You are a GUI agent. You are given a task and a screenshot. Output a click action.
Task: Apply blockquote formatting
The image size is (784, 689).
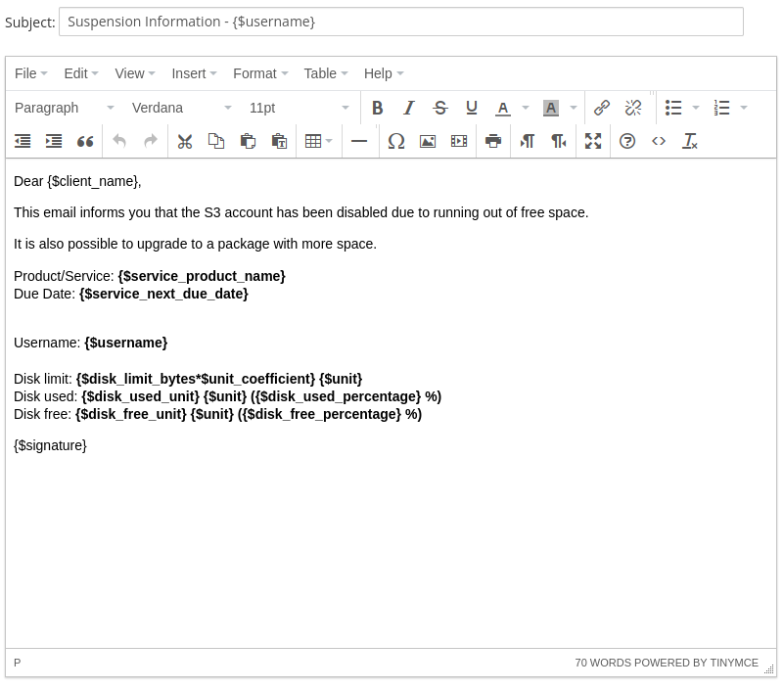coord(85,141)
